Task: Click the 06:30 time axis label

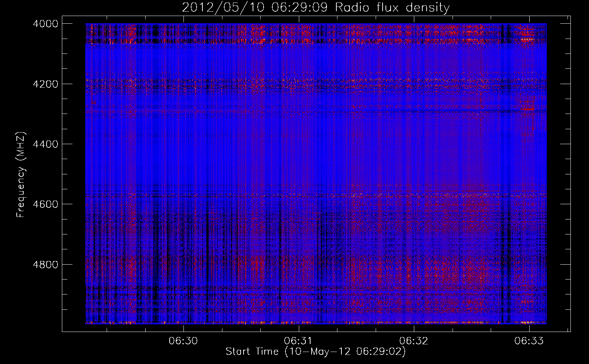Action: pos(183,341)
